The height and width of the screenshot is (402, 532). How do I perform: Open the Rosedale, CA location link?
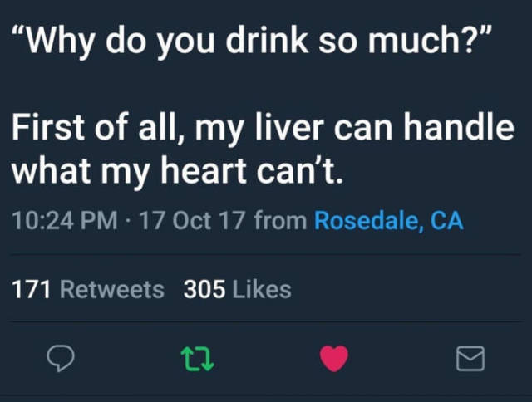[388, 222]
